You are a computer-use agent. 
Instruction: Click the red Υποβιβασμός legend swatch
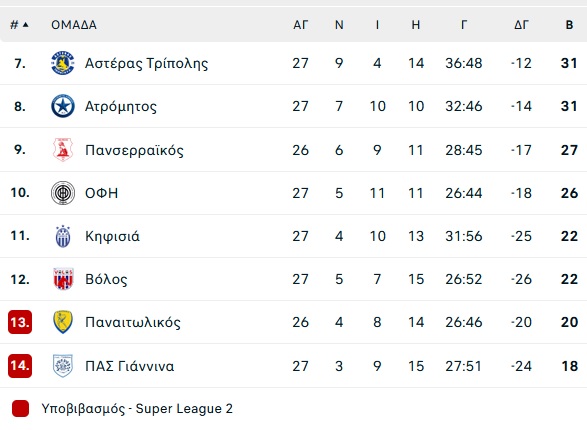(20, 408)
